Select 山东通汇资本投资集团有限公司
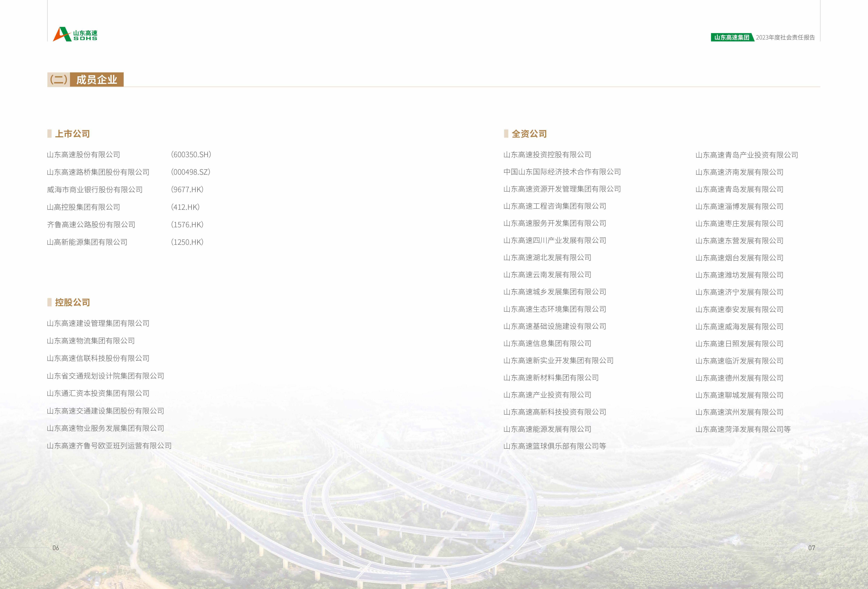Screen dimensions: 868x589 tap(98, 393)
